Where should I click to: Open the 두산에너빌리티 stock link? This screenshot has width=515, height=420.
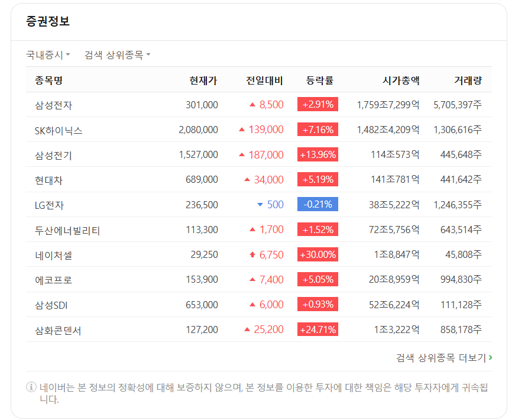(x=67, y=230)
